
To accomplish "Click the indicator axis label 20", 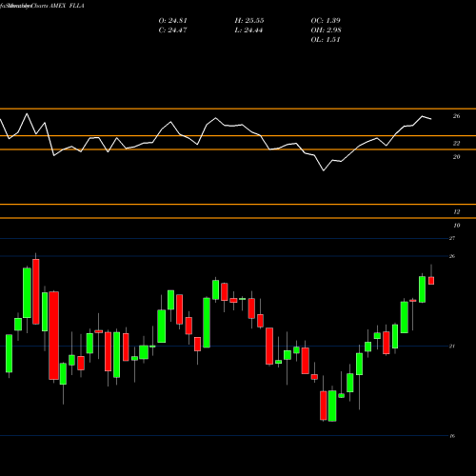I will click(456, 157).
